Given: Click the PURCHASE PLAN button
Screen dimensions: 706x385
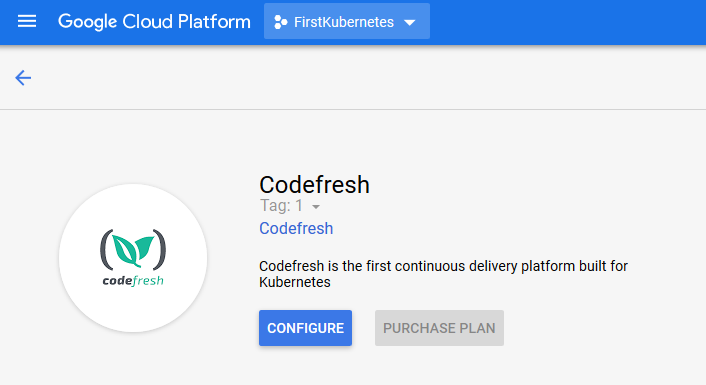Looking at the screenshot, I should tap(439, 328).
